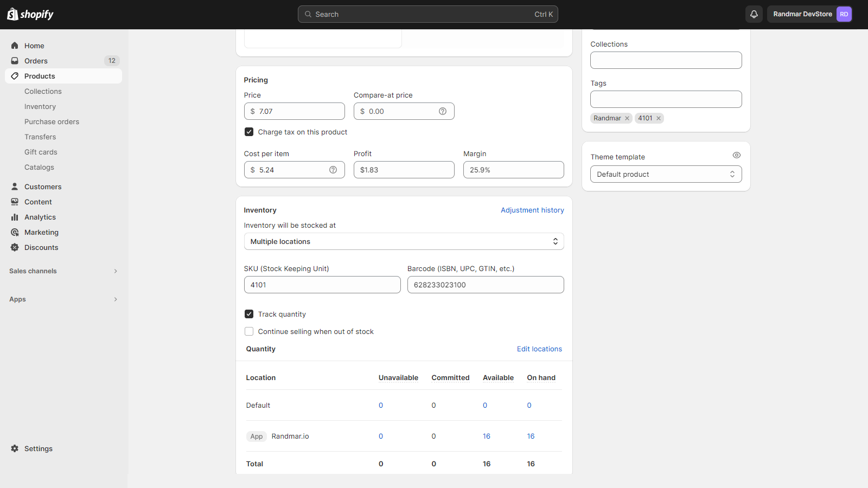868x488 pixels.
Task: Click the Profit field showing $1.83
Action: pyautogui.click(x=404, y=170)
